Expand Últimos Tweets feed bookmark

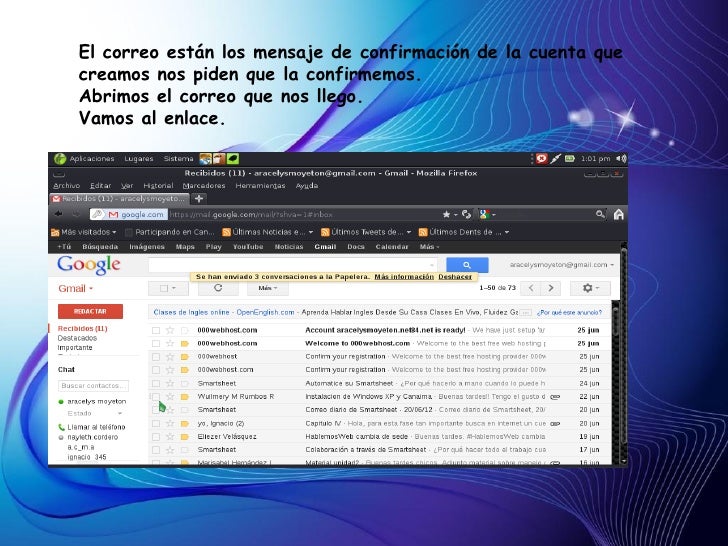pyautogui.click(x=366, y=232)
